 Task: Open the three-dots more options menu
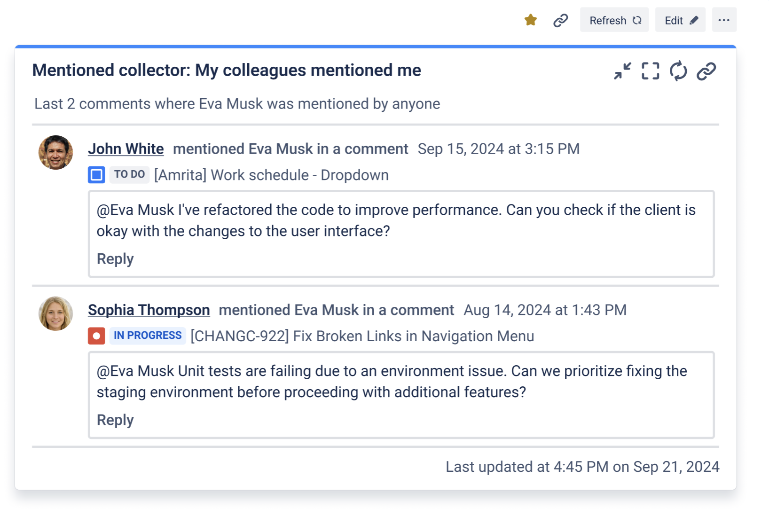724,20
